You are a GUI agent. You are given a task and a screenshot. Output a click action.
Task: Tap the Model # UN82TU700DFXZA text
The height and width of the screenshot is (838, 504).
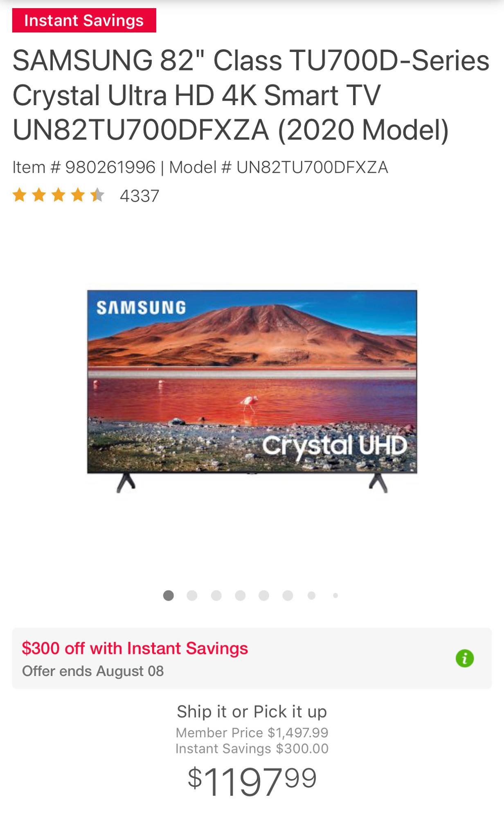[278, 167]
